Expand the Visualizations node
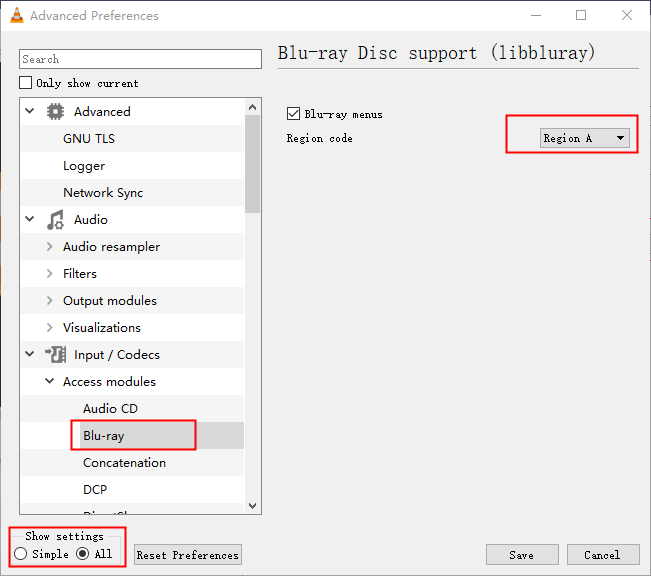The image size is (651, 576). pos(49,328)
